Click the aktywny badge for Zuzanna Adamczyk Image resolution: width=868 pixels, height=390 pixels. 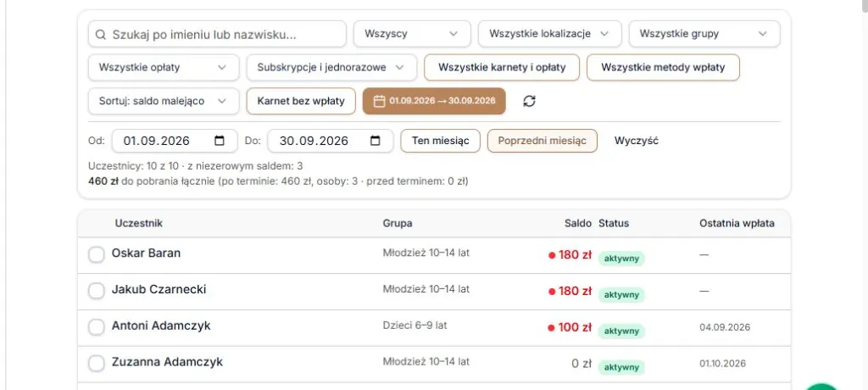[621, 367]
